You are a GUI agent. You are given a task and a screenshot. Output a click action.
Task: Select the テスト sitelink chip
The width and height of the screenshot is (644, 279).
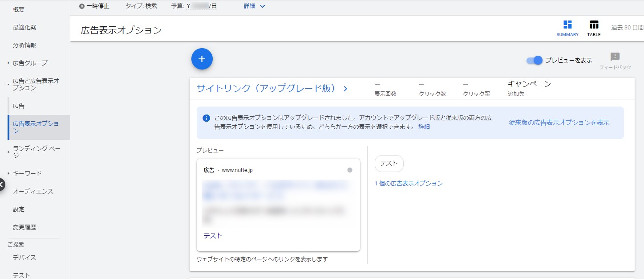389,164
